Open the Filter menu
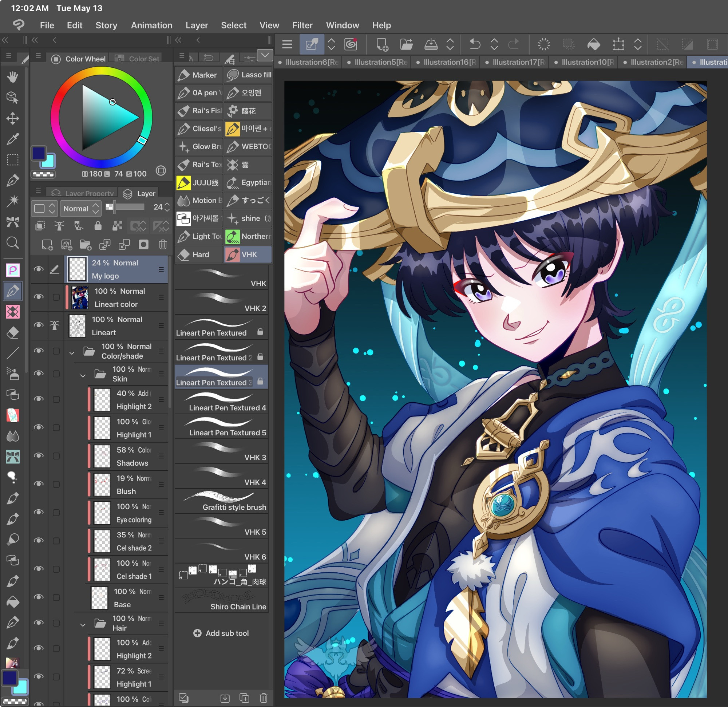The width and height of the screenshot is (728, 707). pyautogui.click(x=302, y=25)
